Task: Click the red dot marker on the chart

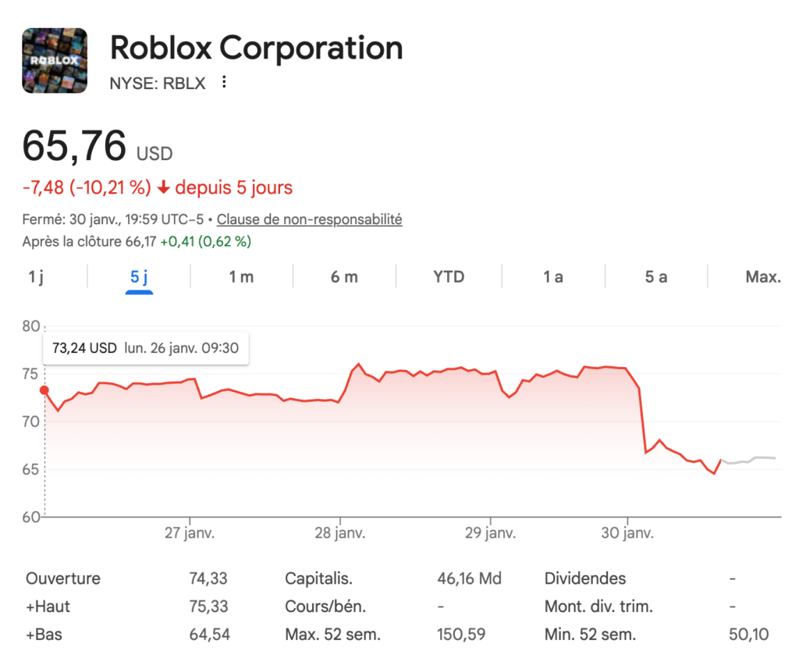Action: point(44,389)
